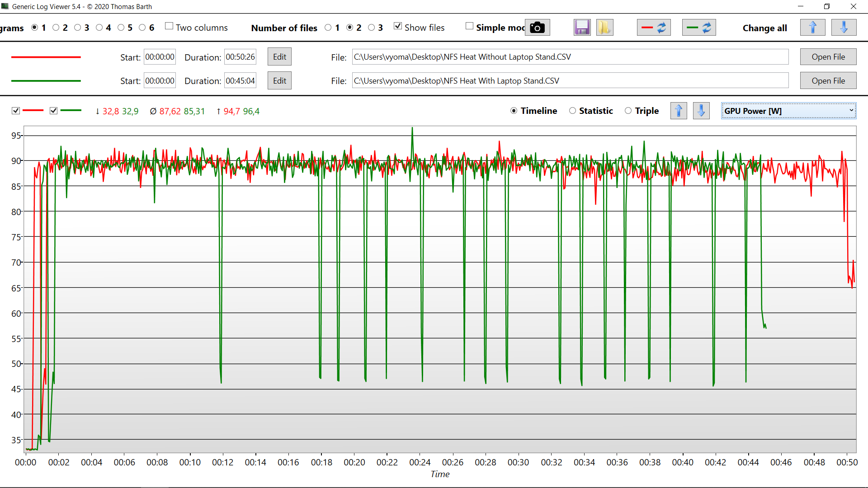The width and height of the screenshot is (868, 488).
Task: Click the 00:50 time axis label
Action: click(847, 462)
